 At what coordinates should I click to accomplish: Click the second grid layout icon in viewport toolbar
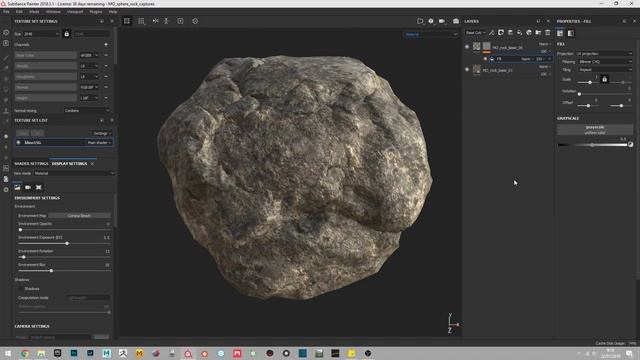(x=141, y=21)
